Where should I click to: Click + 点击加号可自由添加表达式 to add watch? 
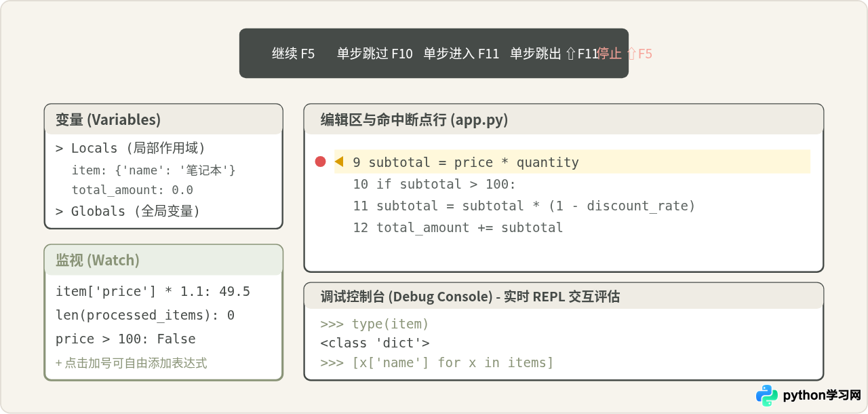pyautogui.click(x=131, y=363)
